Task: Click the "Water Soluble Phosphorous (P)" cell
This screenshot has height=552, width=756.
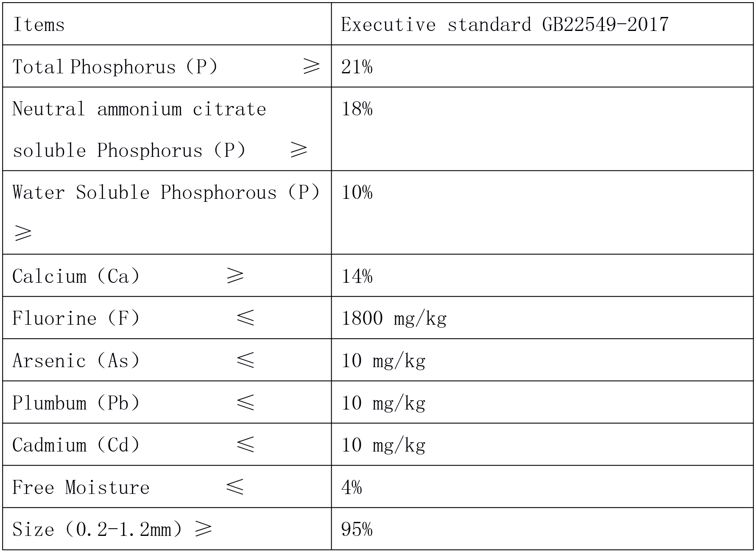Action: click(166, 193)
